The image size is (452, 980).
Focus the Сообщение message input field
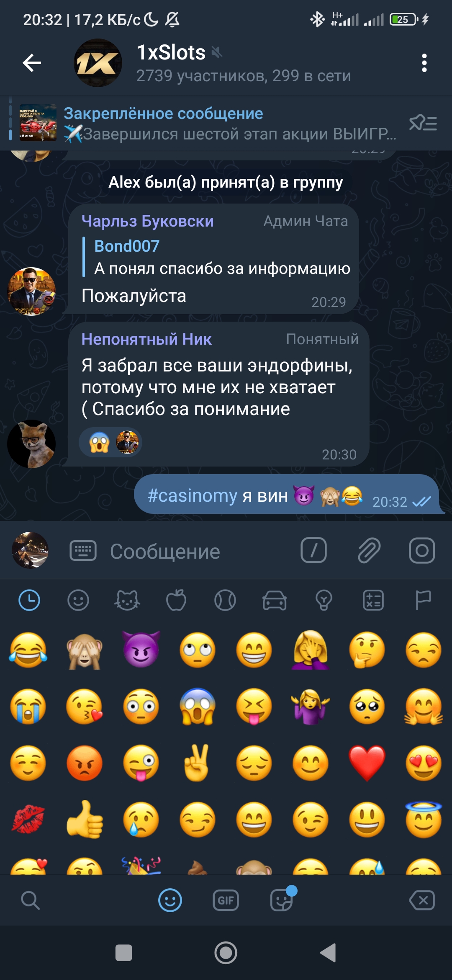(197, 551)
